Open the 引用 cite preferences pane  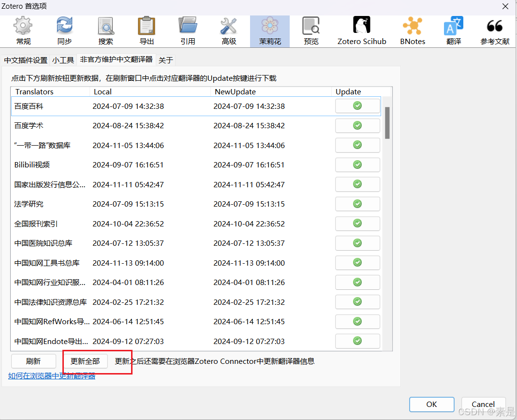188,31
